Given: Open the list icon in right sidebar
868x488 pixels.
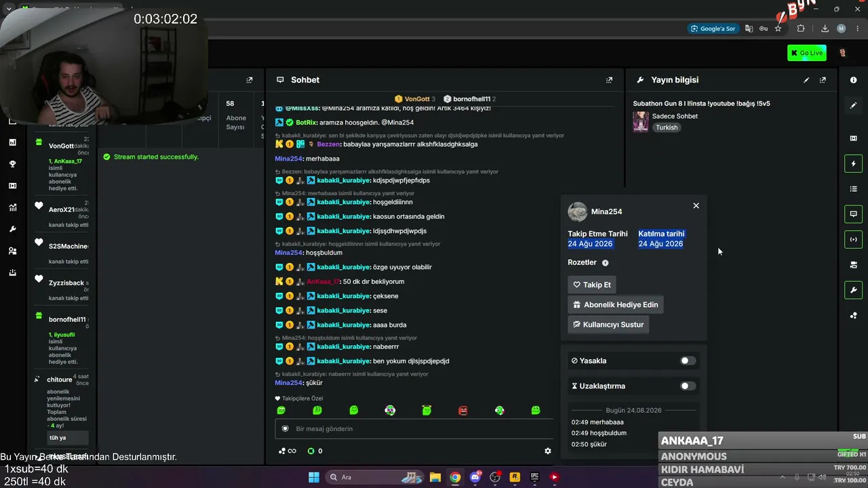Looking at the screenshot, I should tap(853, 189).
